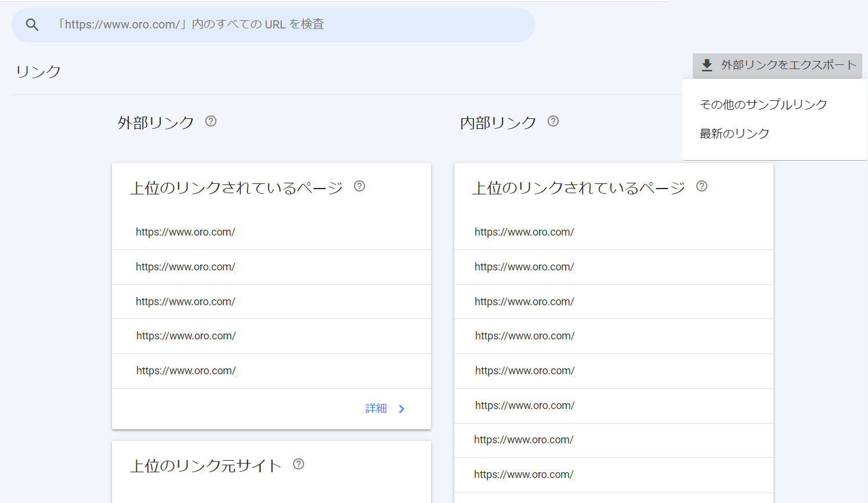Click the last URL row in the internal links list

point(524,474)
